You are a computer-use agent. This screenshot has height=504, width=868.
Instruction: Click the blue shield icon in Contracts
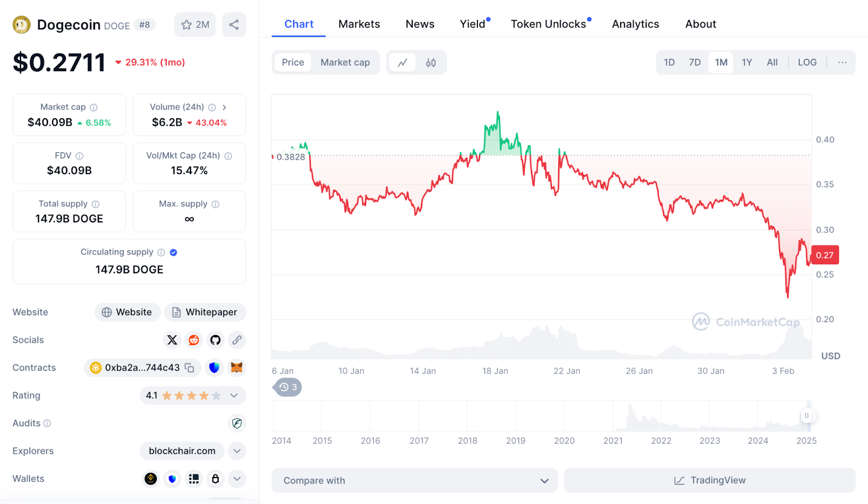pos(214,368)
